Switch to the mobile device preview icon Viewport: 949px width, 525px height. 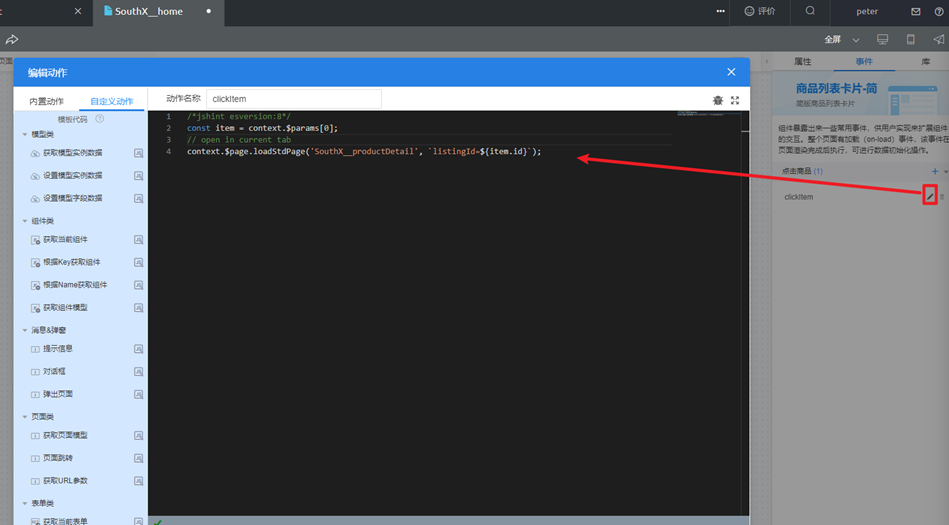tap(910, 39)
